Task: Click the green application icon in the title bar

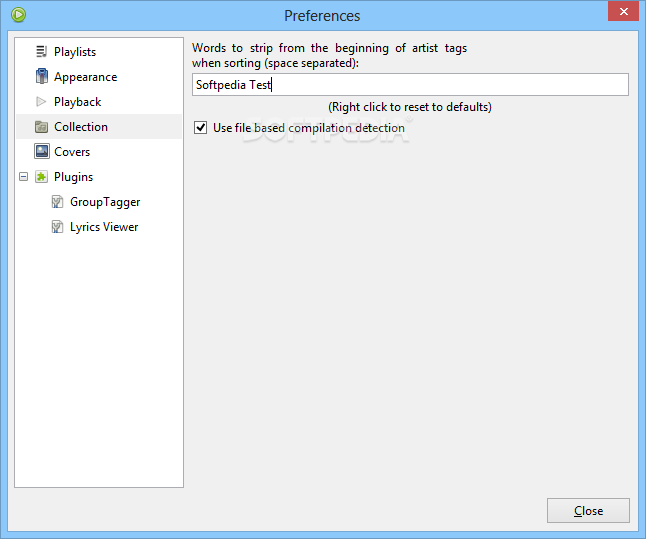Action: [x=19, y=15]
